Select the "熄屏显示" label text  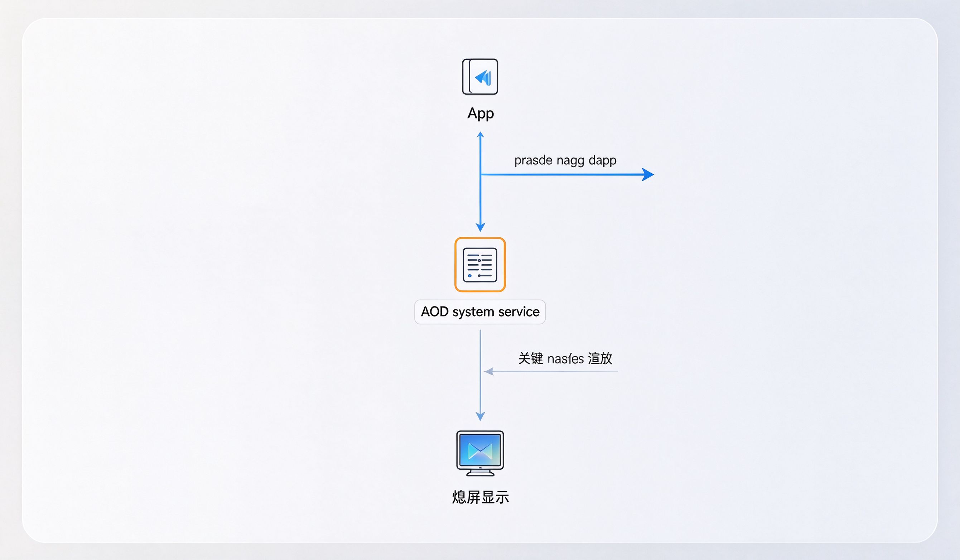pos(481,498)
